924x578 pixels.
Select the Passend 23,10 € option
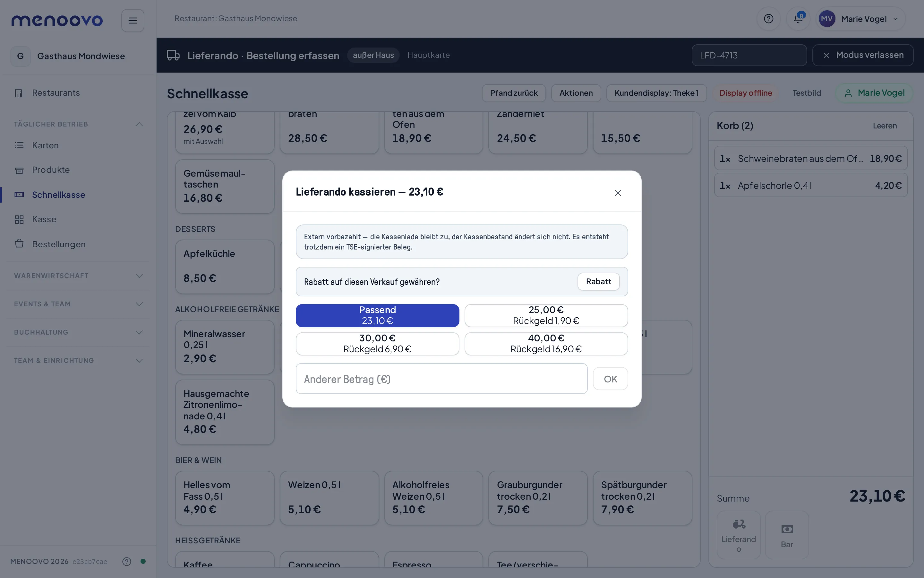pyautogui.click(x=377, y=315)
